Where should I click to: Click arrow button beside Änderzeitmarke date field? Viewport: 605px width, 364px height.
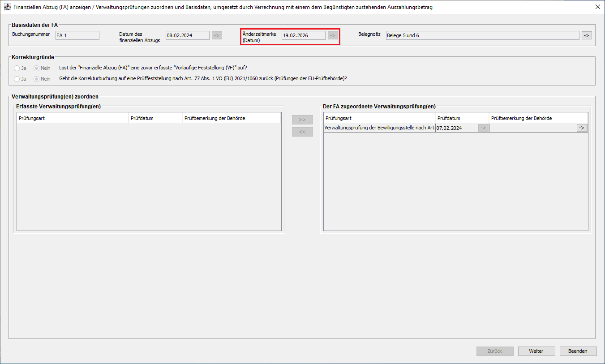tap(333, 35)
